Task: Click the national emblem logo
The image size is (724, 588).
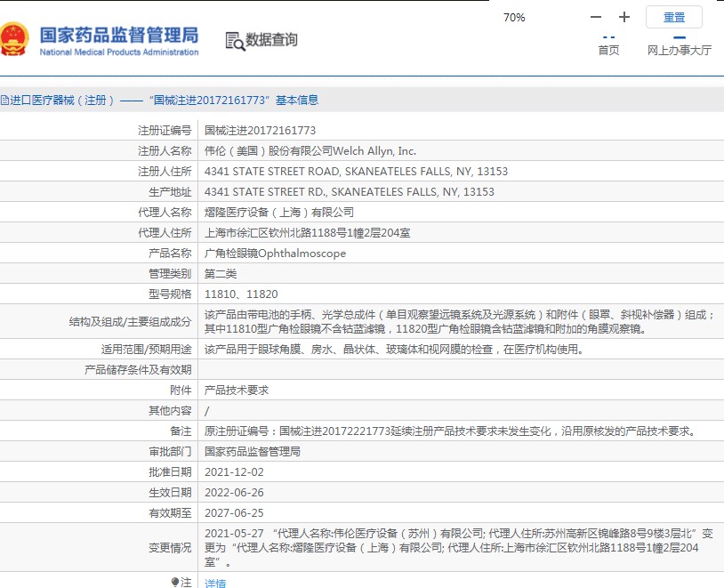Action: pyautogui.click(x=14, y=40)
